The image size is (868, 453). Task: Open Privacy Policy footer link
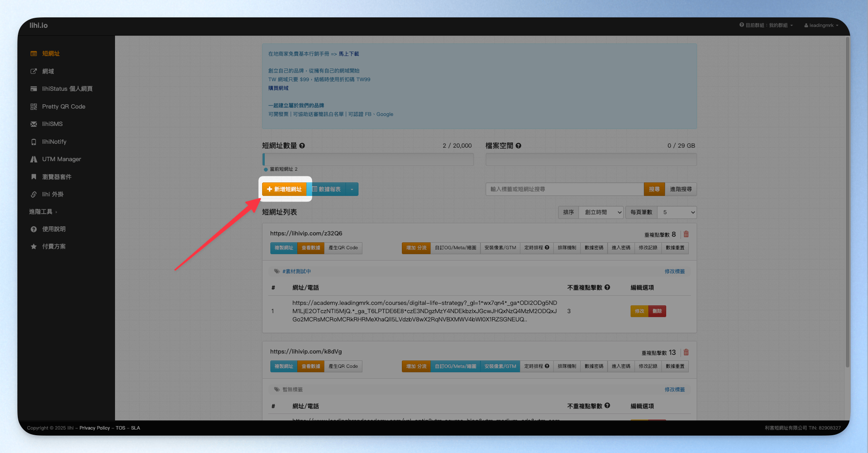95,428
